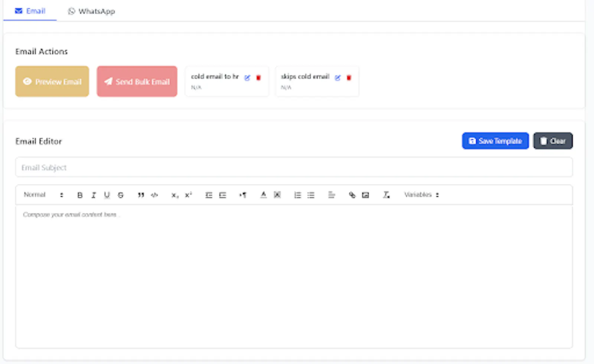
Task: Open the Variables dropdown
Action: tap(421, 195)
